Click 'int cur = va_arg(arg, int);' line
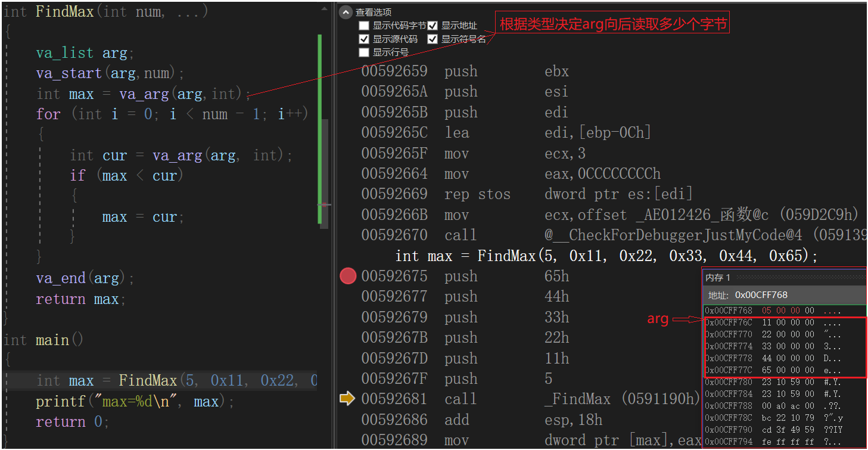868x450 pixels. tap(181, 156)
